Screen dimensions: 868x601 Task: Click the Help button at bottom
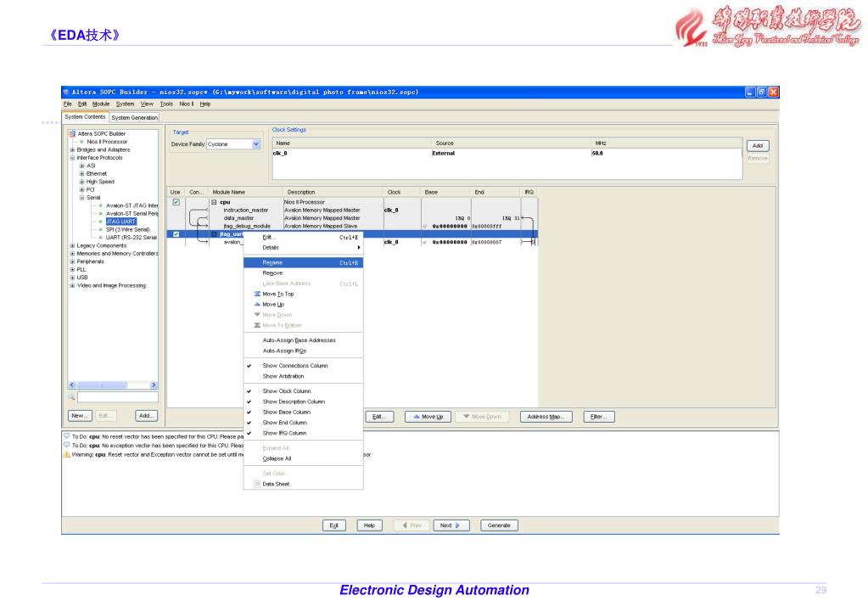coord(369,525)
